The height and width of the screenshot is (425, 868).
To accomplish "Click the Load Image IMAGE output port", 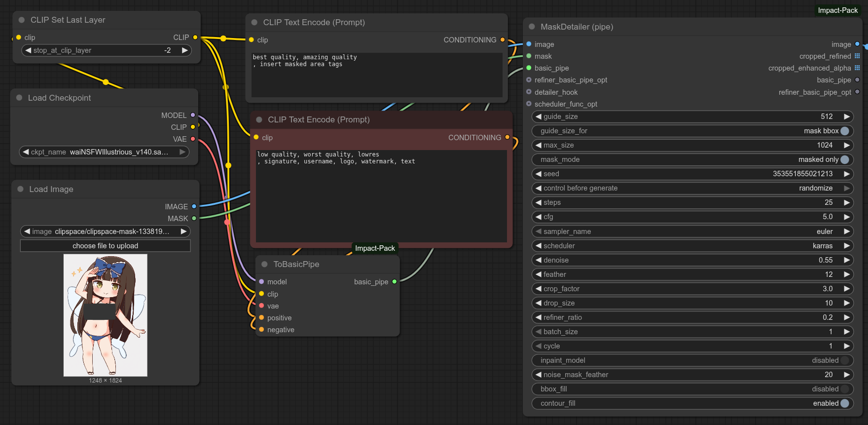I will coord(194,206).
